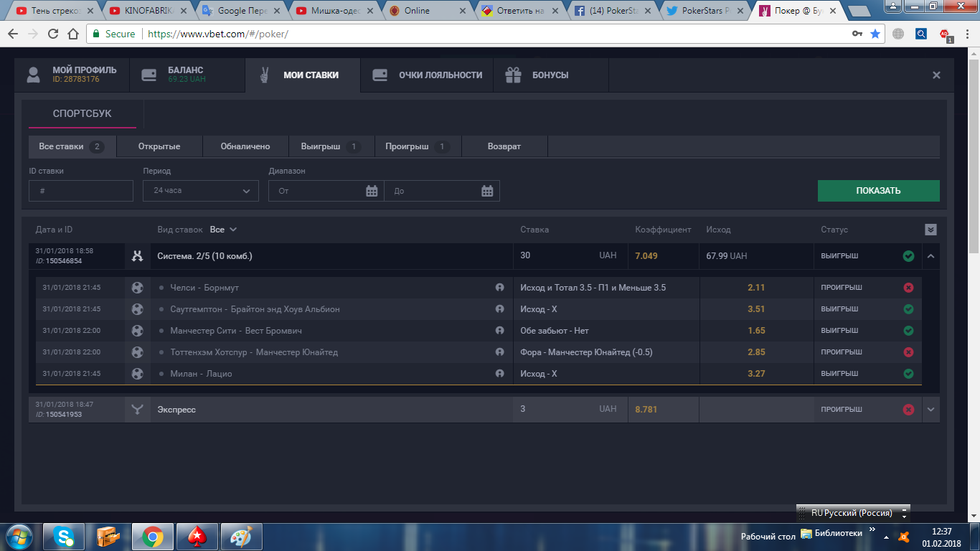This screenshot has height=551, width=980.
Task: Click the Библиотеки toolbar in taskbar
Action: (x=831, y=534)
